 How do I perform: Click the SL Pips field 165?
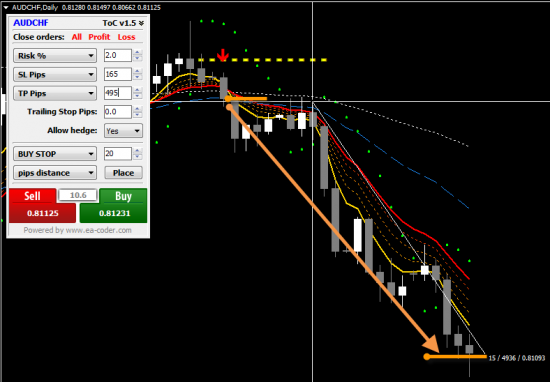pos(118,74)
